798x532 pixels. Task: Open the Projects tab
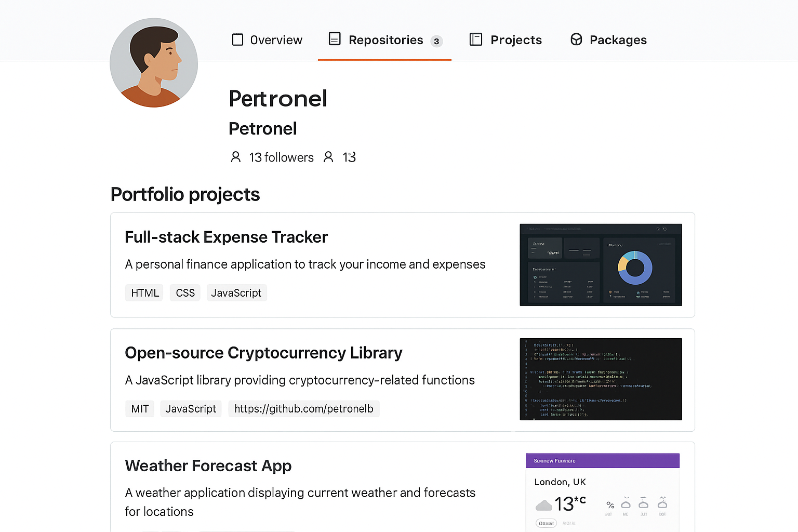click(516, 39)
